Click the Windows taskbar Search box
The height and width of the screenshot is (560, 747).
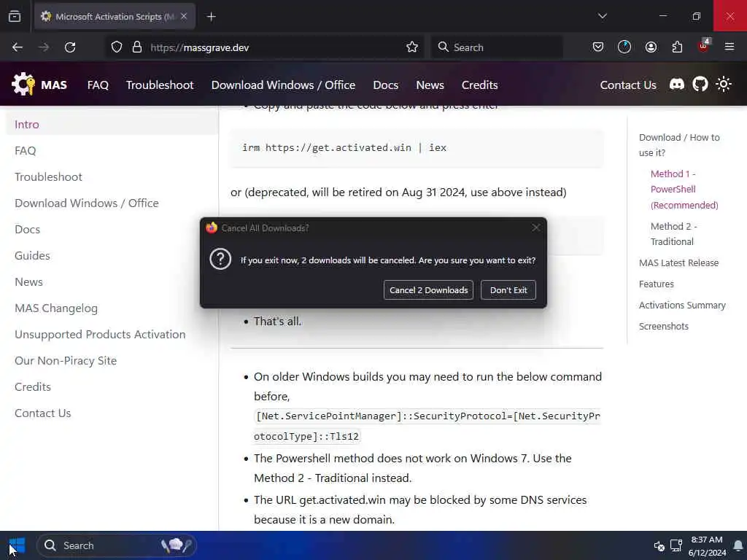117,545
